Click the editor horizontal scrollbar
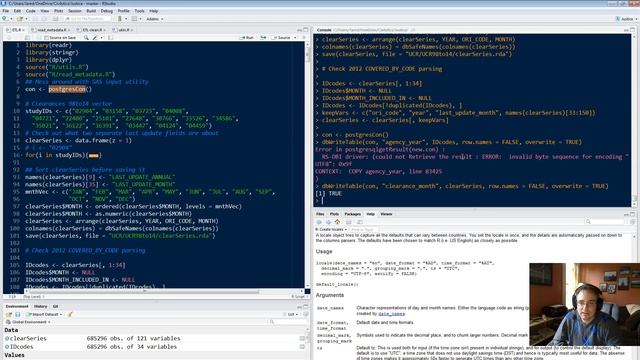This screenshot has height=360, width=640. (144, 291)
